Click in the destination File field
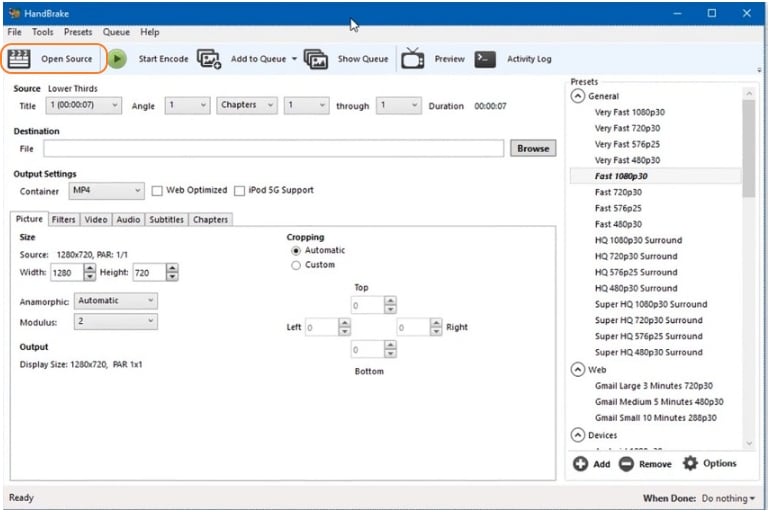The width and height of the screenshot is (771, 512). (x=273, y=149)
